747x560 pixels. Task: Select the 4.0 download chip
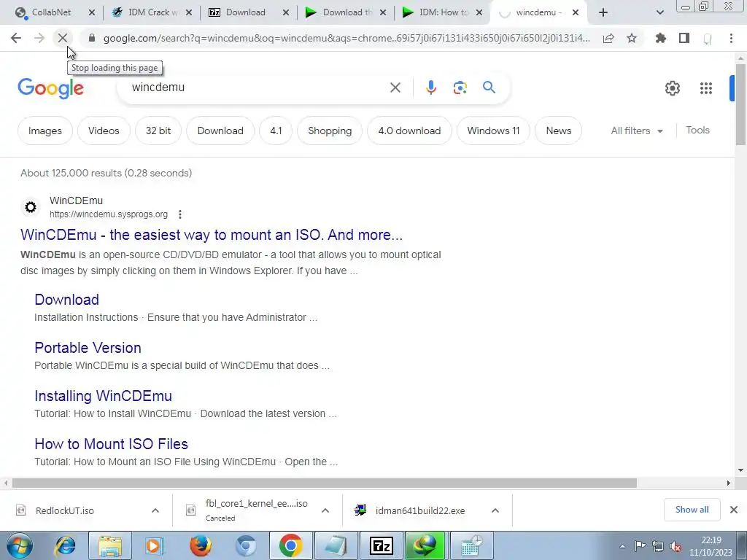409,131
